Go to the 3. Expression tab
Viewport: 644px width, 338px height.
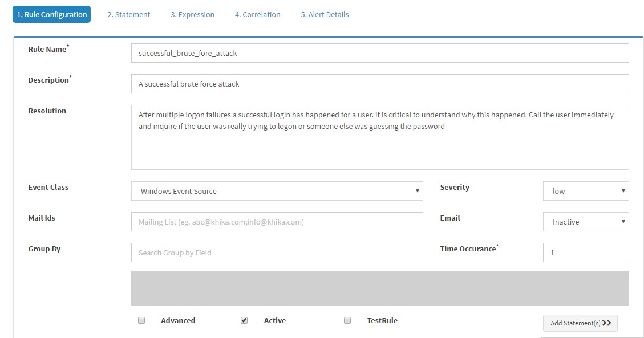pyautogui.click(x=192, y=14)
